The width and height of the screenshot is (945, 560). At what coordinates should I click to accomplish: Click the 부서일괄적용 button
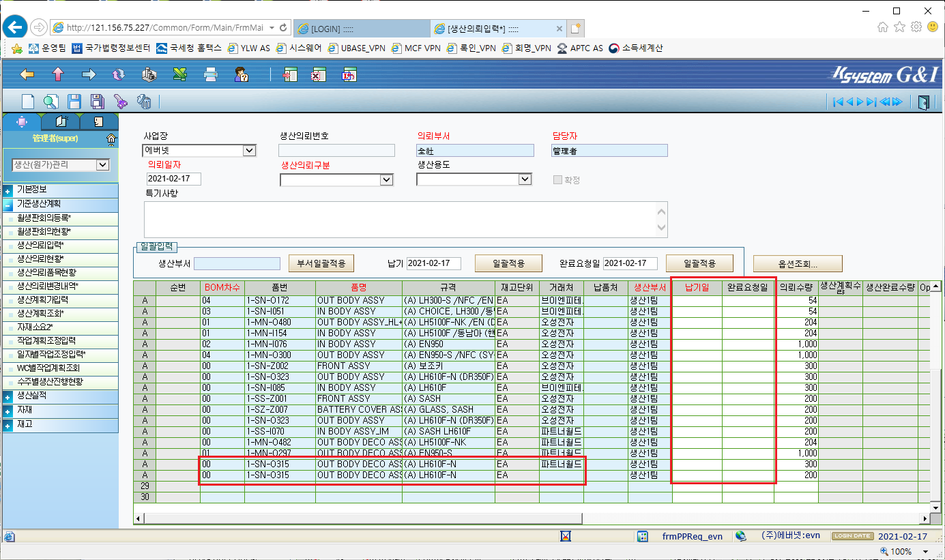[321, 263]
